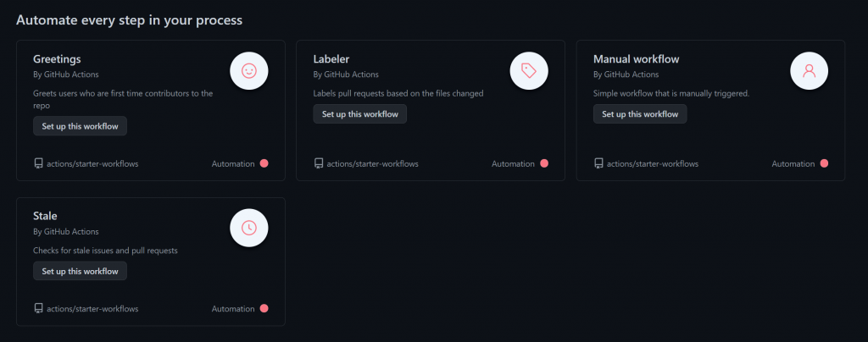The height and width of the screenshot is (342, 868).
Task: Set up the Greetings workflow
Action: (81, 126)
